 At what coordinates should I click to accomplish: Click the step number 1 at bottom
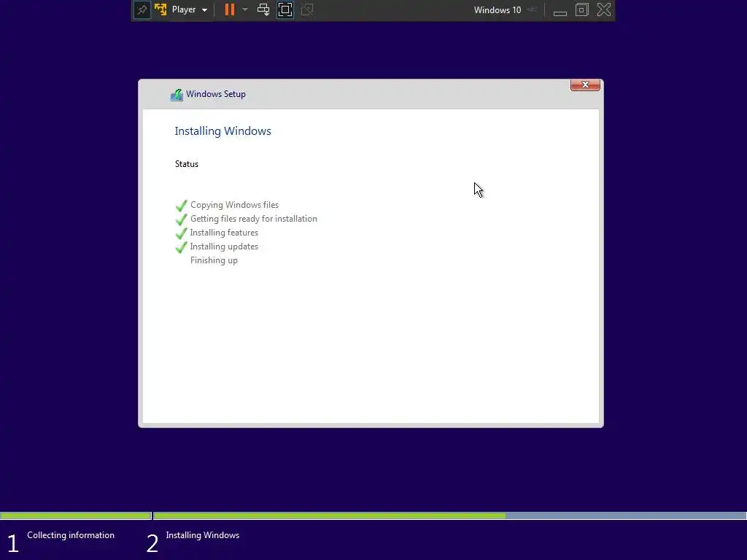pos(13,544)
